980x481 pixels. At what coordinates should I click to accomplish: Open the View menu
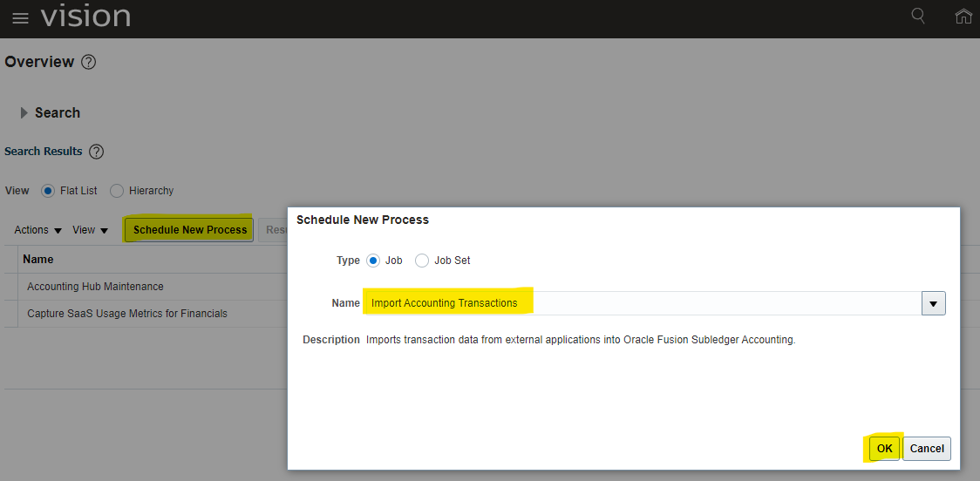[91, 230]
